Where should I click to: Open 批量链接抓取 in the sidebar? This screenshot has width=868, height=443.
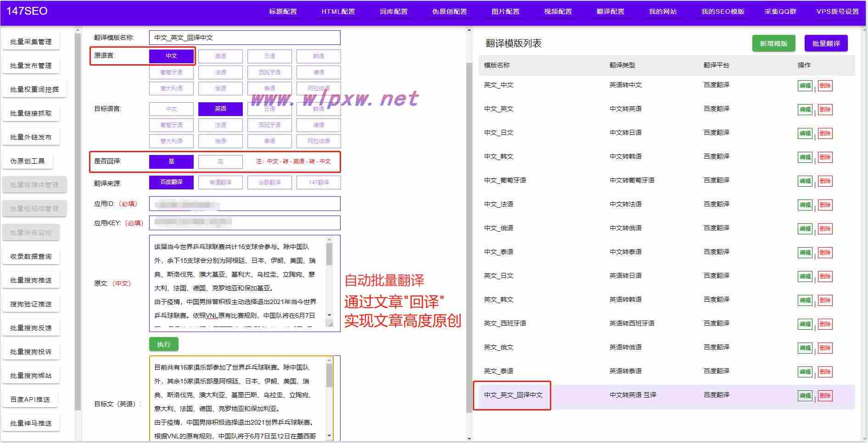(31, 113)
